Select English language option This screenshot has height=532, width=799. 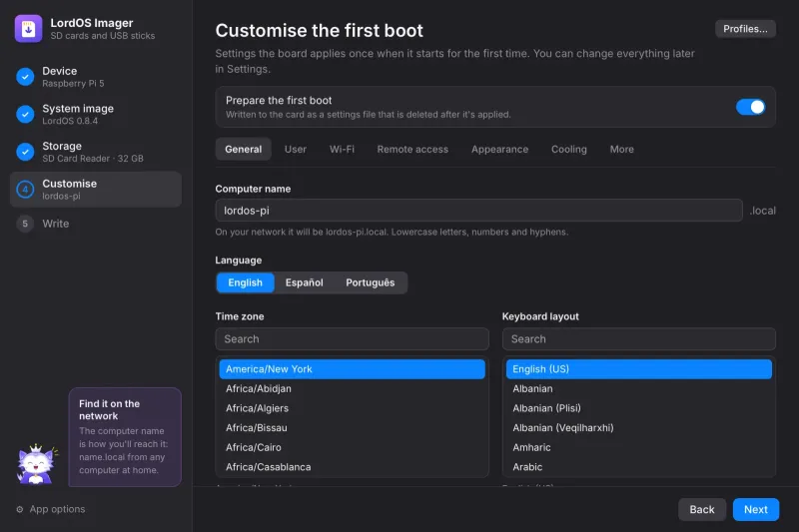pyautogui.click(x=245, y=282)
